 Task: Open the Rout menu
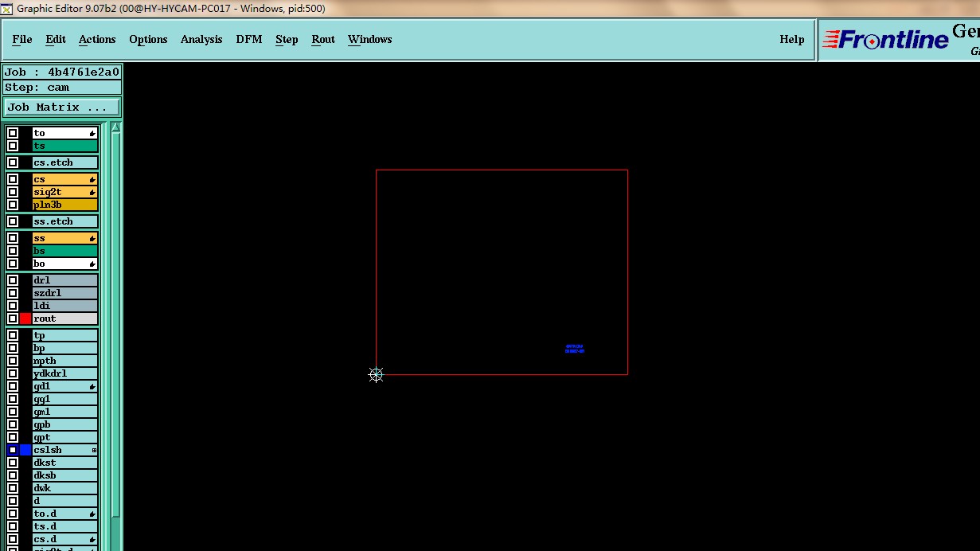(323, 39)
